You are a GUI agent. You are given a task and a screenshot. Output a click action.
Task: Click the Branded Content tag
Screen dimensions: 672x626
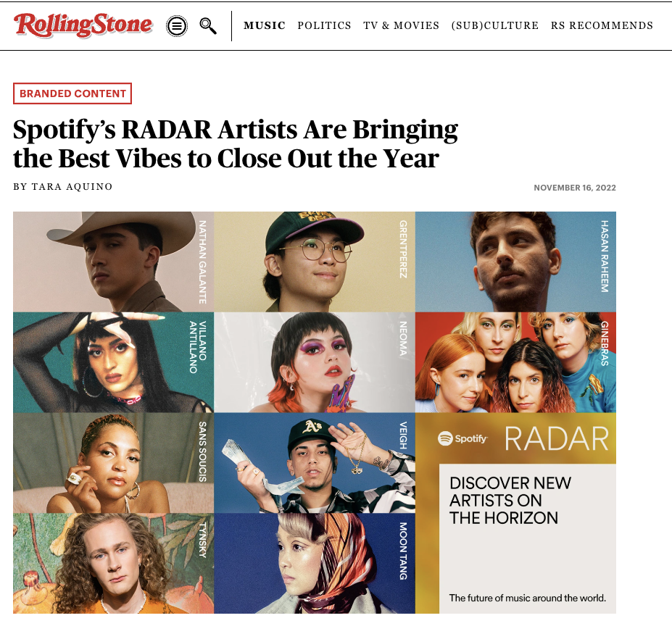point(72,93)
